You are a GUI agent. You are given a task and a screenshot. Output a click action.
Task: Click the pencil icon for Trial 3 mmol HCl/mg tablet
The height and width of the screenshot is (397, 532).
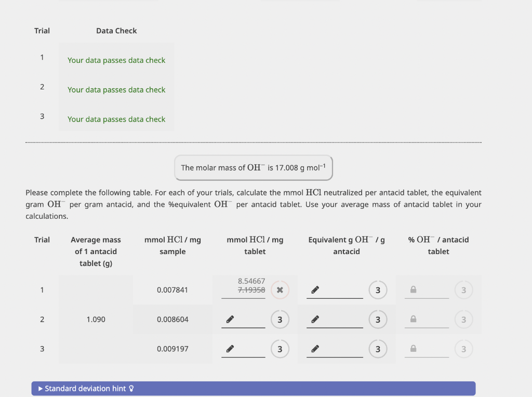(229, 349)
